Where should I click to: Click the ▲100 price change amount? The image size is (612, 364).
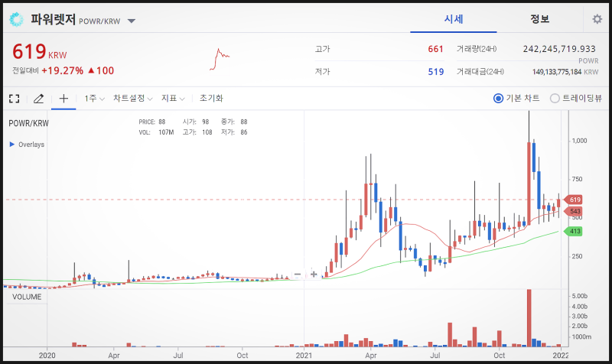point(101,70)
